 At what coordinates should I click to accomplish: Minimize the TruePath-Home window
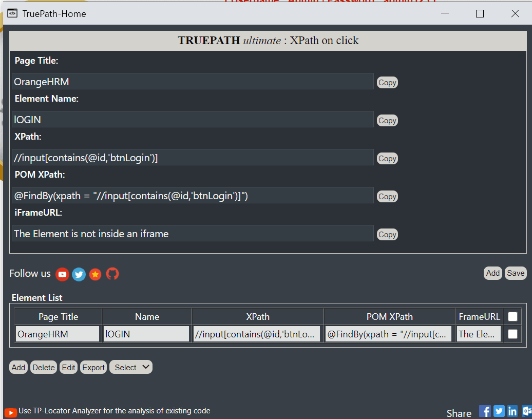pyautogui.click(x=445, y=13)
